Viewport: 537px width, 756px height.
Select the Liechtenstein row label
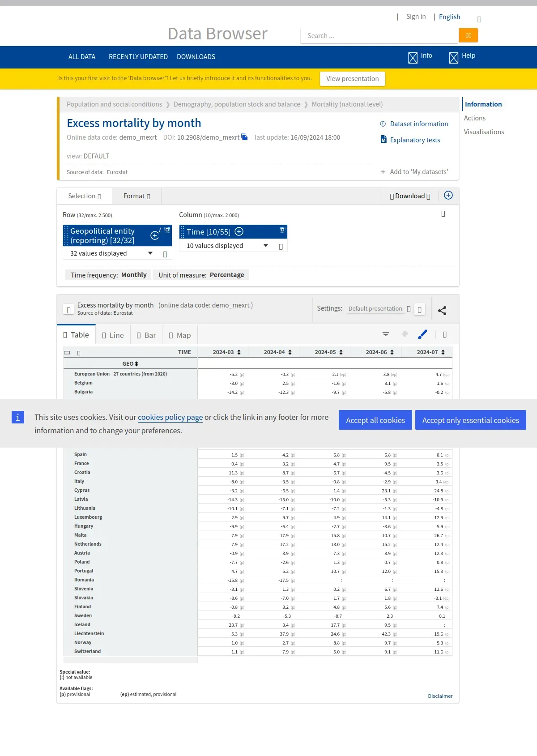(x=89, y=633)
